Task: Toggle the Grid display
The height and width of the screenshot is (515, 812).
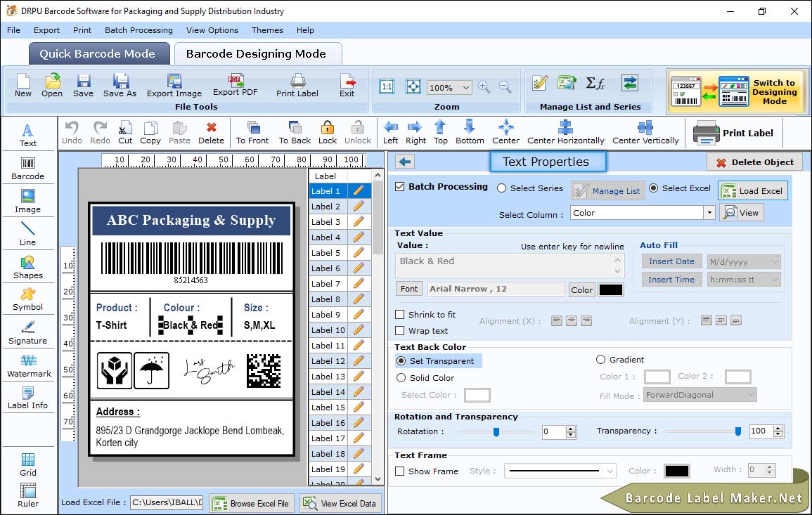Action: click(28, 464)
